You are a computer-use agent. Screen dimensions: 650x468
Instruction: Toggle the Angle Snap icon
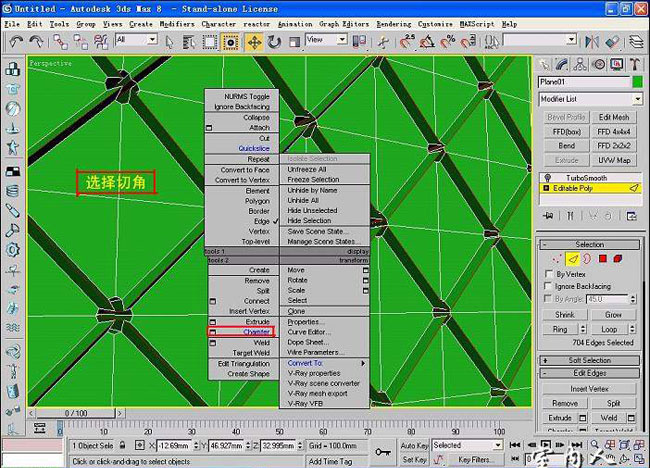[427, 41]
